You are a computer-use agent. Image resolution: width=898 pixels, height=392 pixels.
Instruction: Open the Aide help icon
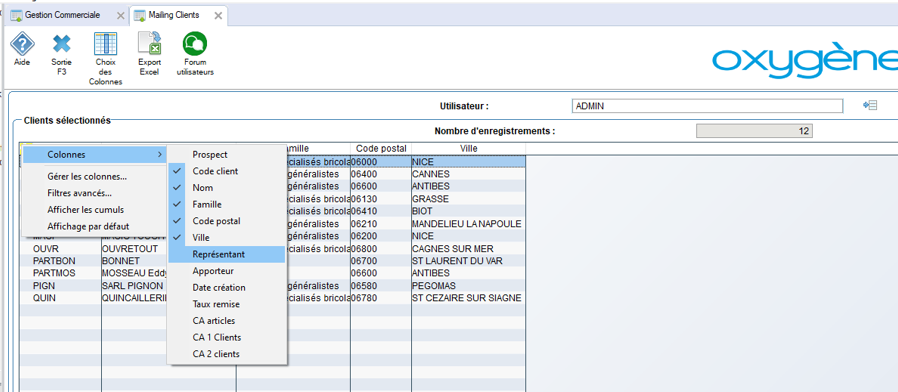point(22,44)
